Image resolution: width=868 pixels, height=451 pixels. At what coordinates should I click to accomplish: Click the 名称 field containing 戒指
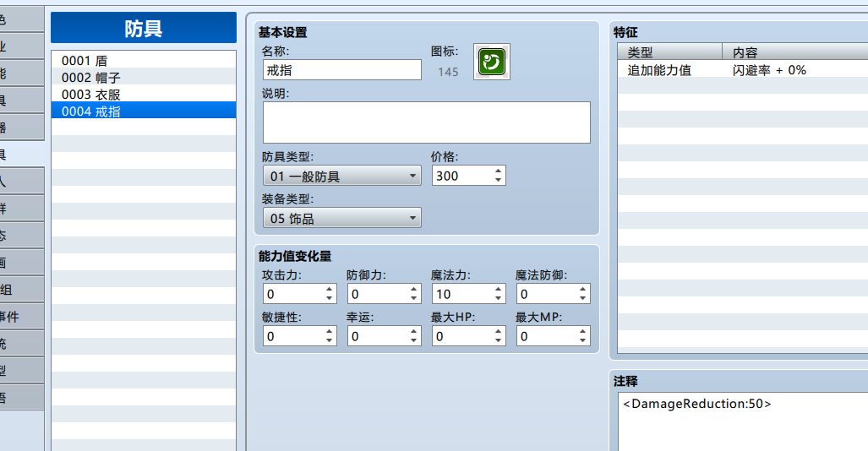[x=342, y=70]
